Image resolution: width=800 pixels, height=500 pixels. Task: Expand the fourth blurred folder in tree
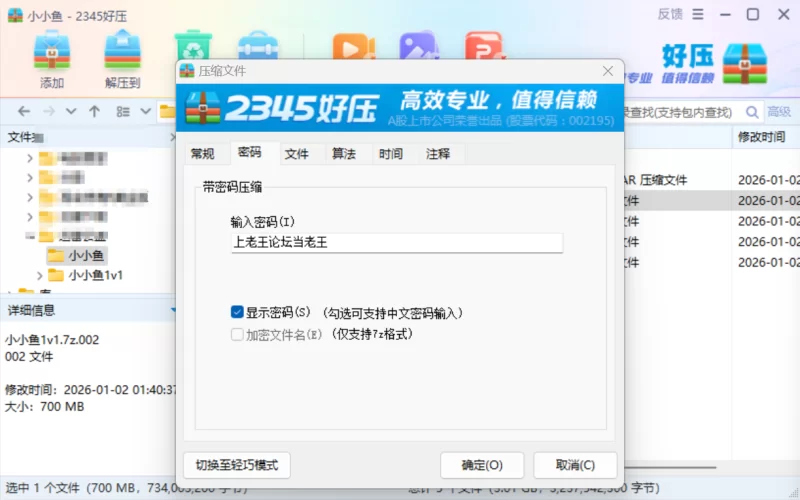coord(30,217)
